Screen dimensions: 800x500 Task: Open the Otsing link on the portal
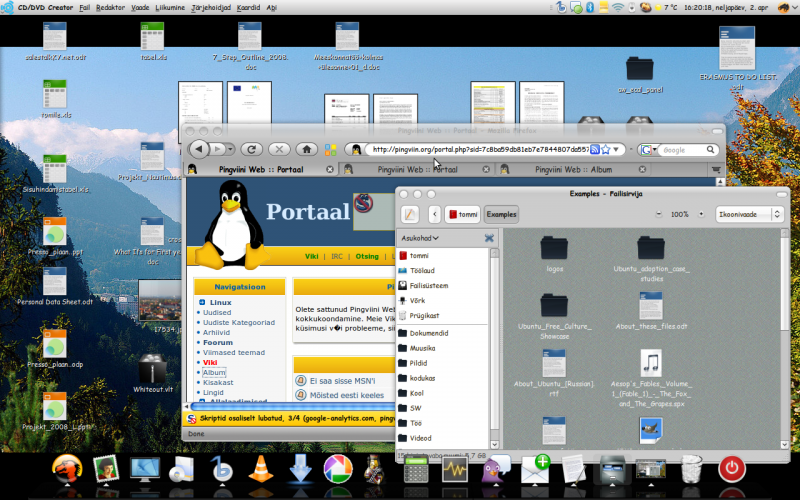coord(367,256)
